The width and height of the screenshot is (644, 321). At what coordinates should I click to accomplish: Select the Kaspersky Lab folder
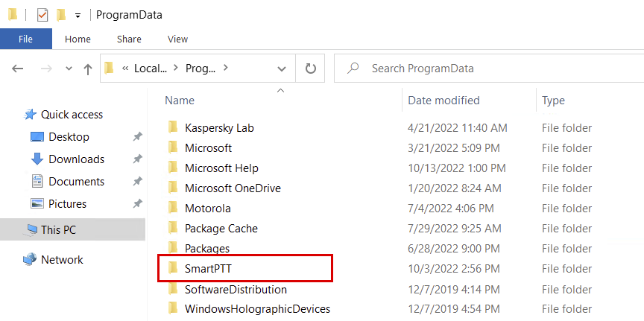pyautogui.click(x=219, y=128)
